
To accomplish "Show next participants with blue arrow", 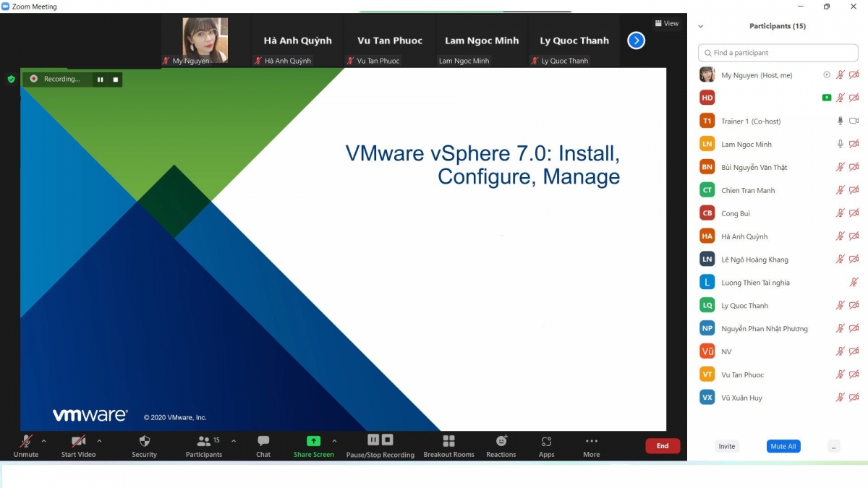I will 636,40.
